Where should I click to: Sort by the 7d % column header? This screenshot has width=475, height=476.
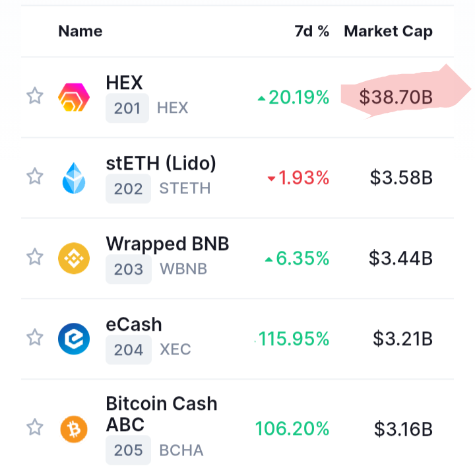312,31
